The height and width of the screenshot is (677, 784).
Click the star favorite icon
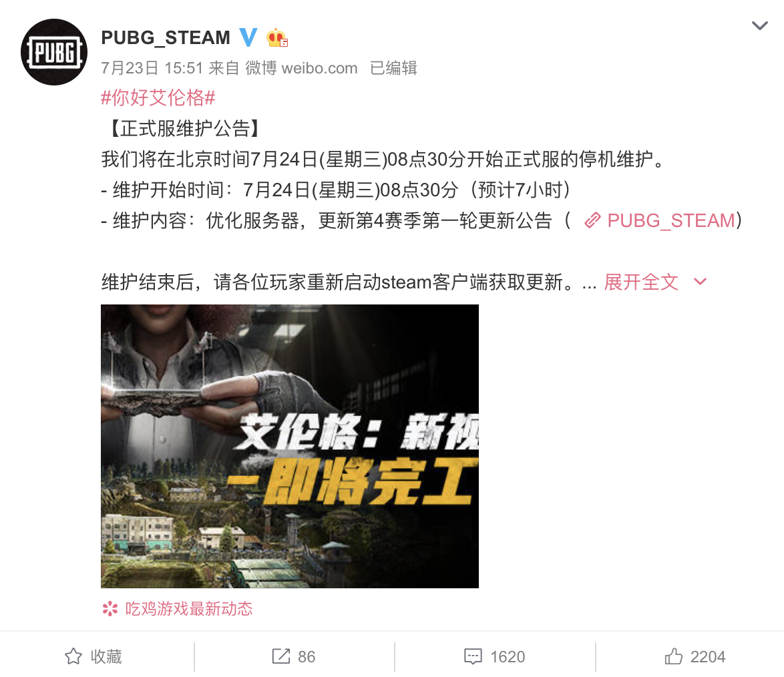(x=73, y=656)
